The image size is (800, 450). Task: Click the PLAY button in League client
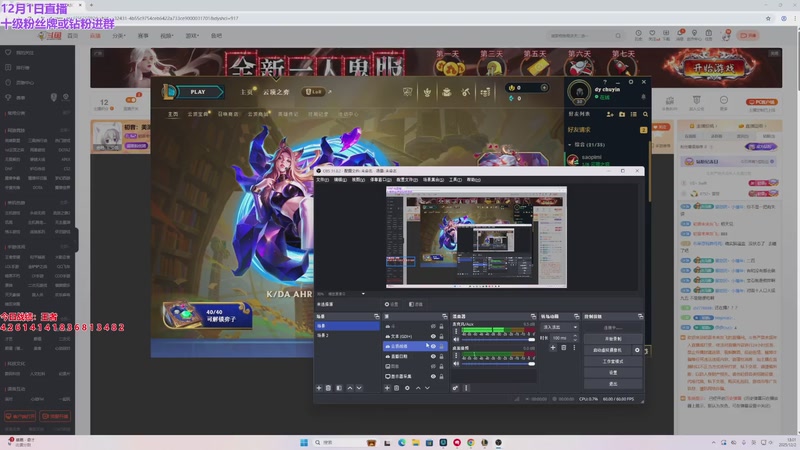click(198, 92)
